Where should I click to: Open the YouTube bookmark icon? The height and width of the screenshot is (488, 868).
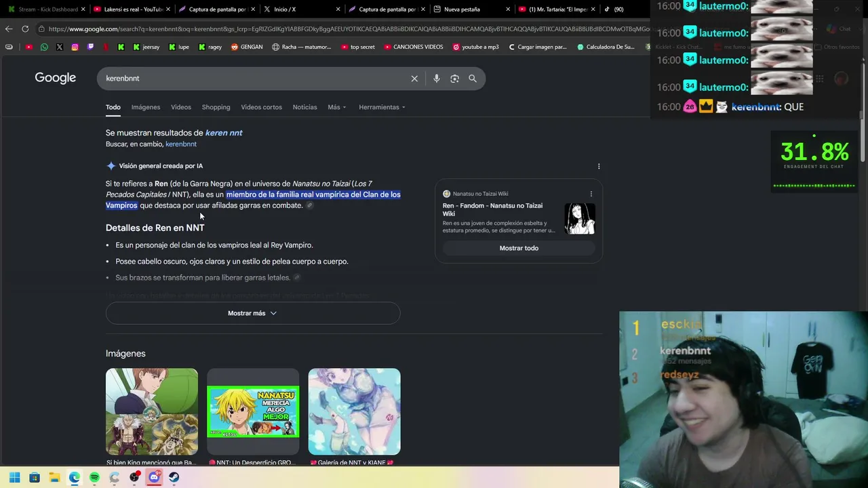28,47
